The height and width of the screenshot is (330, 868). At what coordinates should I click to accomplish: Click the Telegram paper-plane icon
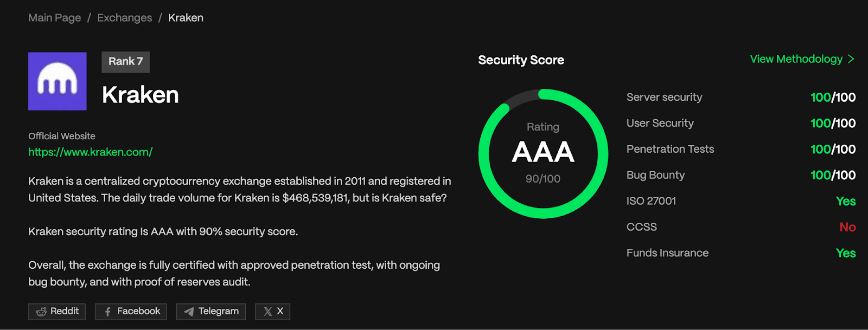pyautogui.click(x=189, y=312)
